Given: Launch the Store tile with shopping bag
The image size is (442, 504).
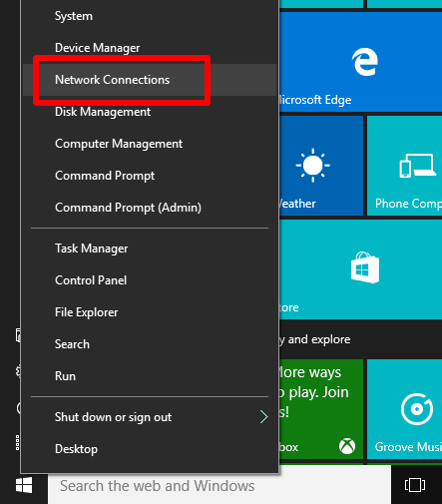Looking at the screenshot, I should (x=361, y=269).
